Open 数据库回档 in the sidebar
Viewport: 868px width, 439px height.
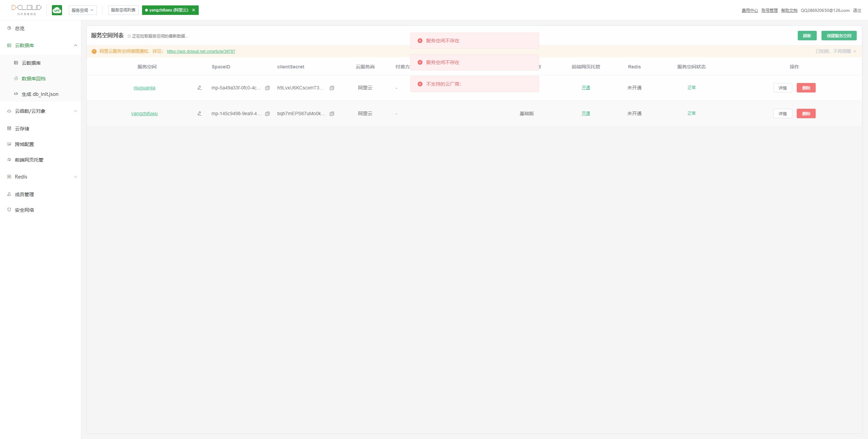[33, 79]
